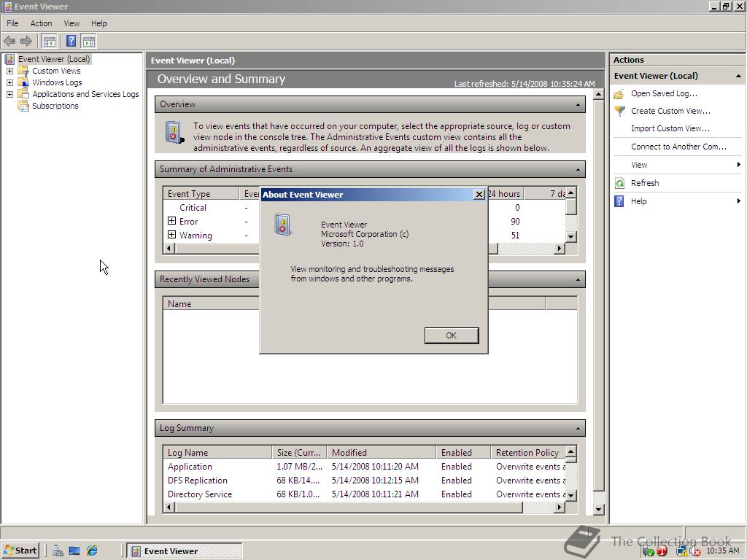Viewport: 747px width, 560px height.
Task: Expand the Warning event type row
Action: (x=172, y=235)
